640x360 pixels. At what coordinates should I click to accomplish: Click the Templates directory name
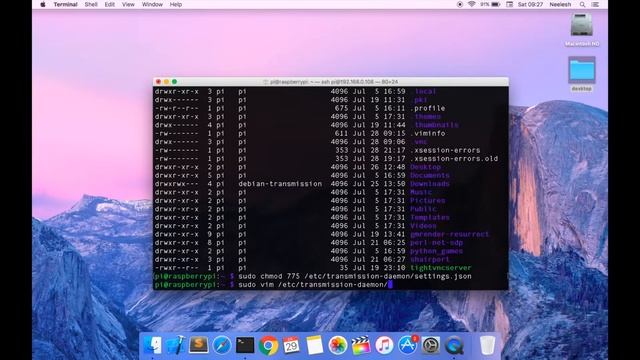(x=430, y=218)
